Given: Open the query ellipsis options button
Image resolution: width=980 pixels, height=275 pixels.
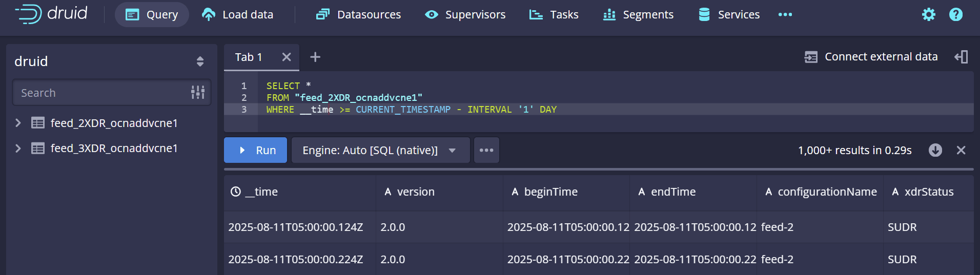Looking at the screenshot, I should click(x=486, y=150).
